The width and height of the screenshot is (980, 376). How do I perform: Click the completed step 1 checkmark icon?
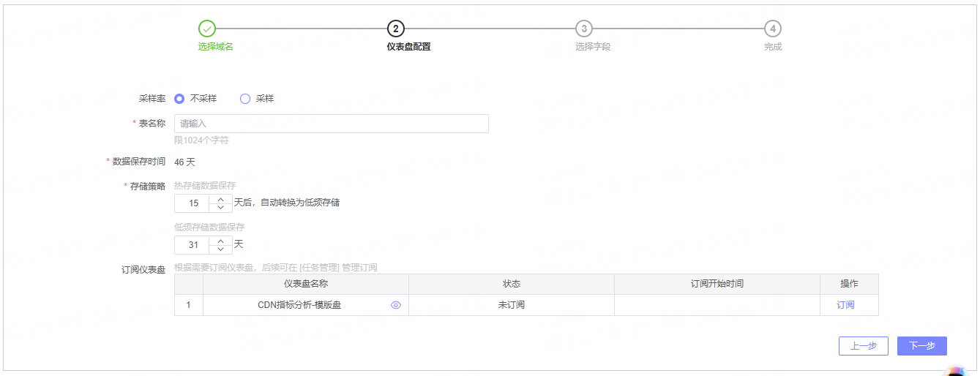coord(207,29)
